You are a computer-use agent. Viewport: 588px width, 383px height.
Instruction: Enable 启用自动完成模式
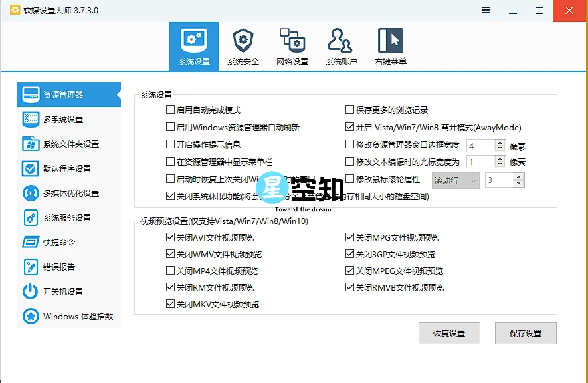tap(170, 108)
